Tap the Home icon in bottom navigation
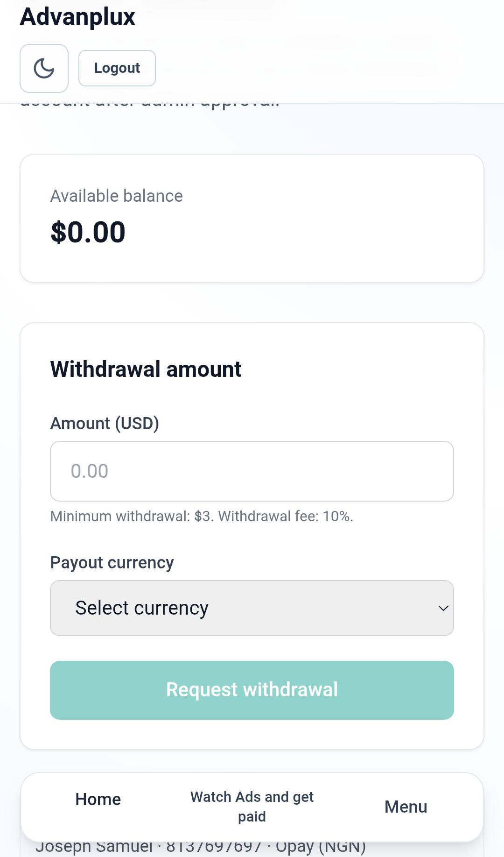The width and height of the screenshot is (504, 857). [98, 799]
